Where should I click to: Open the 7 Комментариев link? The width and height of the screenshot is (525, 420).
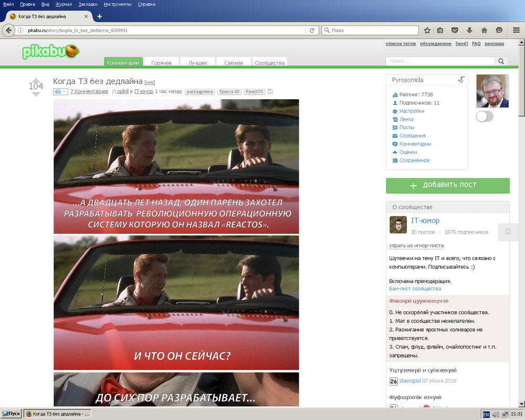(x=89, y=91)
